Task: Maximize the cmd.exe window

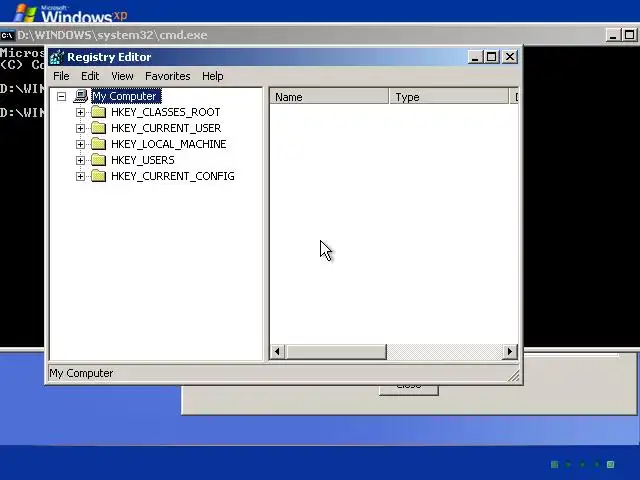Action: point(629,36)
